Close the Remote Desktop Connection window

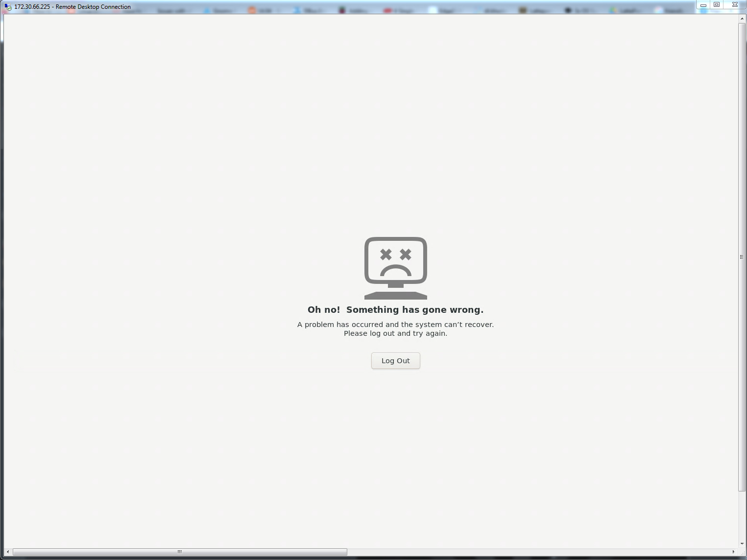[735, 5]
